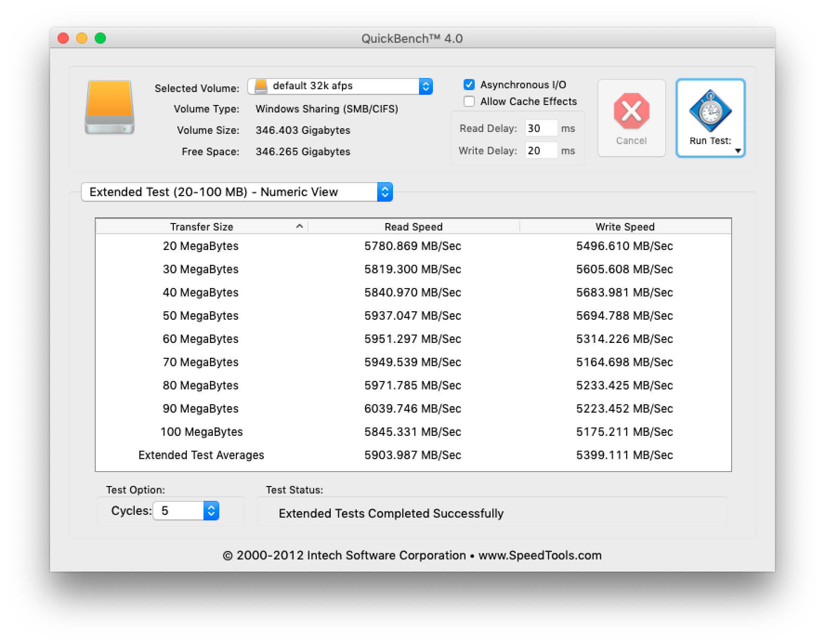Select the 70 MegaBytes row
Screen dimensions: 825x644
[413, 362]
